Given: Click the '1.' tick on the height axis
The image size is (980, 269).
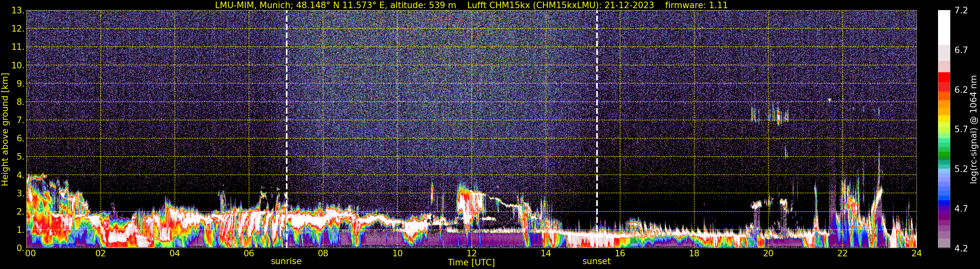Looking at the screenshot, I should click(20, 230).
